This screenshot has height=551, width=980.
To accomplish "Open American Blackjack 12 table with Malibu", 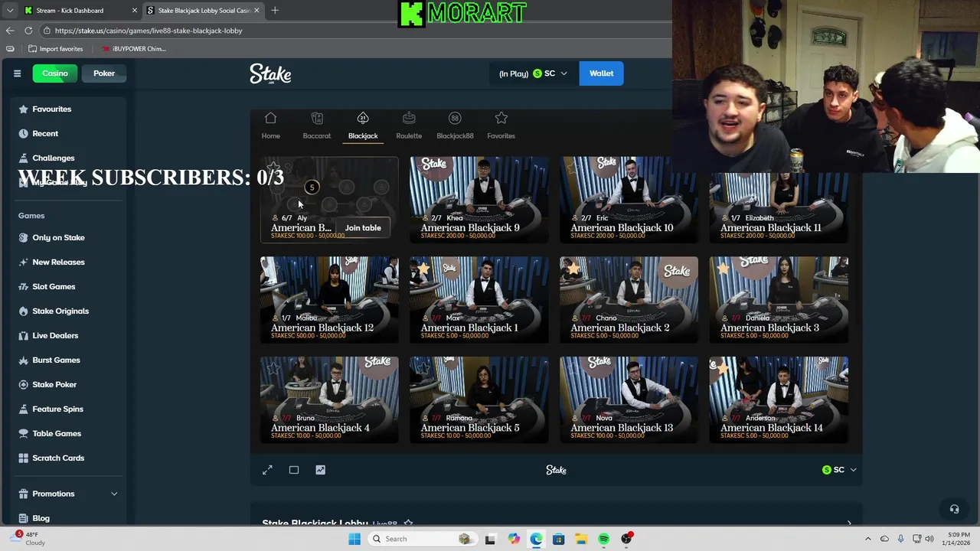I will point(329,299).
